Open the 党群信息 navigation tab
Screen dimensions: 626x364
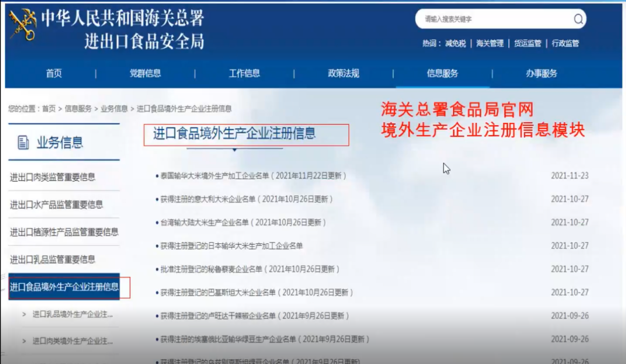click(145, 73)
